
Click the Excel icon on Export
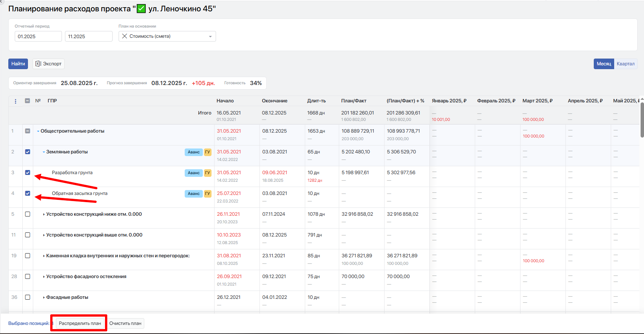(38, 64)
